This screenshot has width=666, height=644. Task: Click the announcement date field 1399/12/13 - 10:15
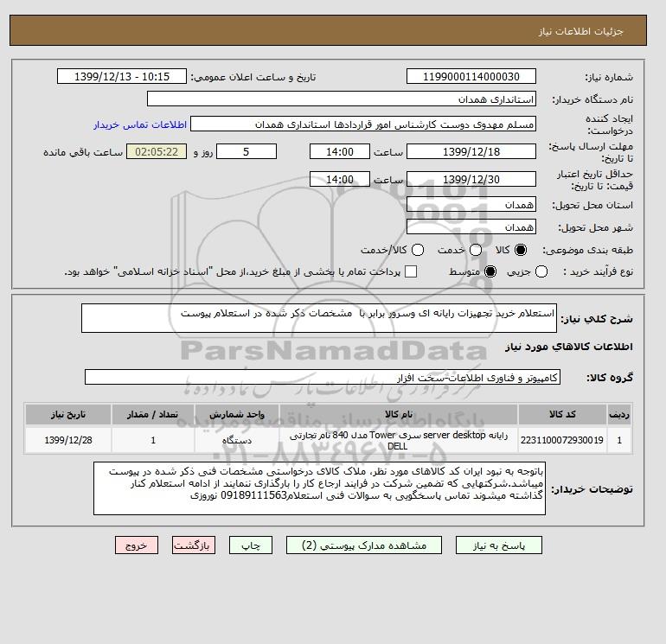pos(122,76)
